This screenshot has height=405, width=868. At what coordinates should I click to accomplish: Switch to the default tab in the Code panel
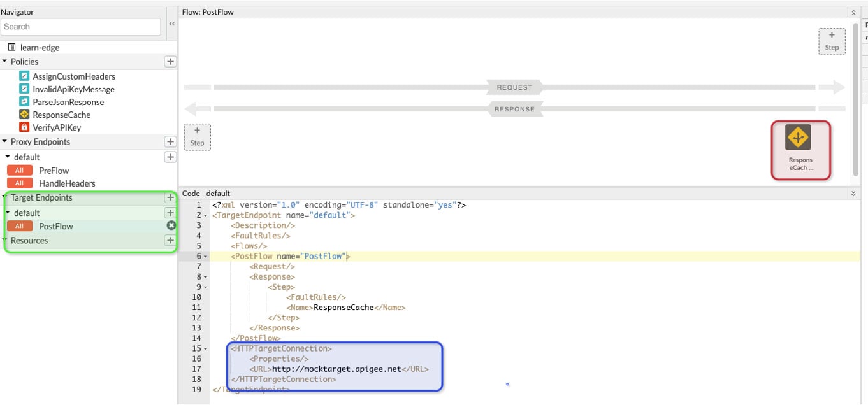(x=217, y=193)
